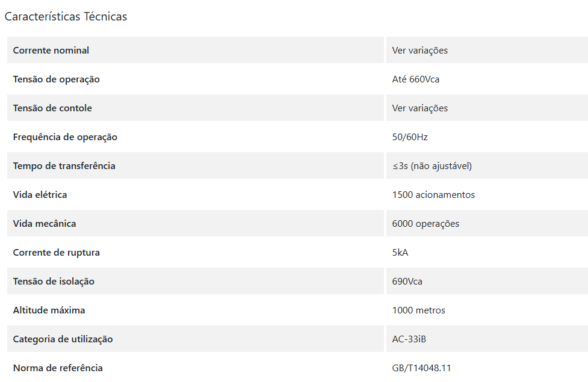
Task: Click the '6000 operações' value cell
Action: pyautogui.click(x=426, y=224)
